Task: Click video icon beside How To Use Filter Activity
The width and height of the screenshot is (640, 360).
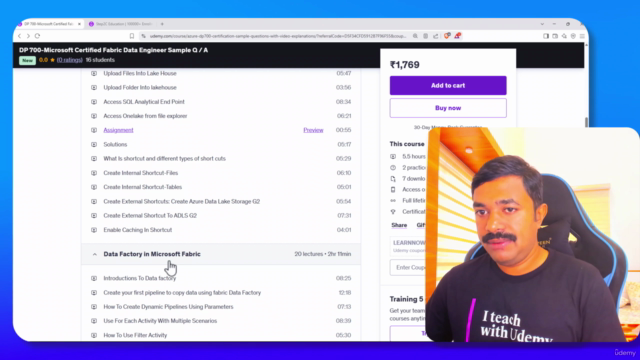Action: click(94, 335)
